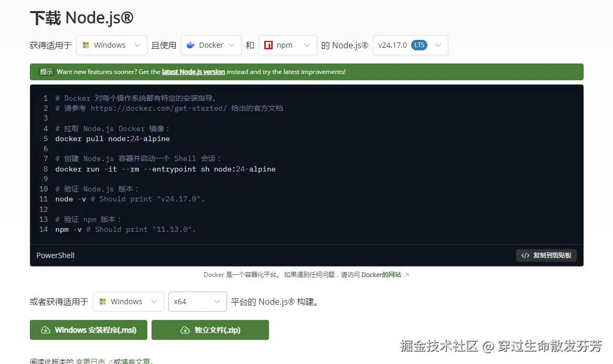
Task: Click the code brackets icon on copy button
Action: tap(525, 255)
